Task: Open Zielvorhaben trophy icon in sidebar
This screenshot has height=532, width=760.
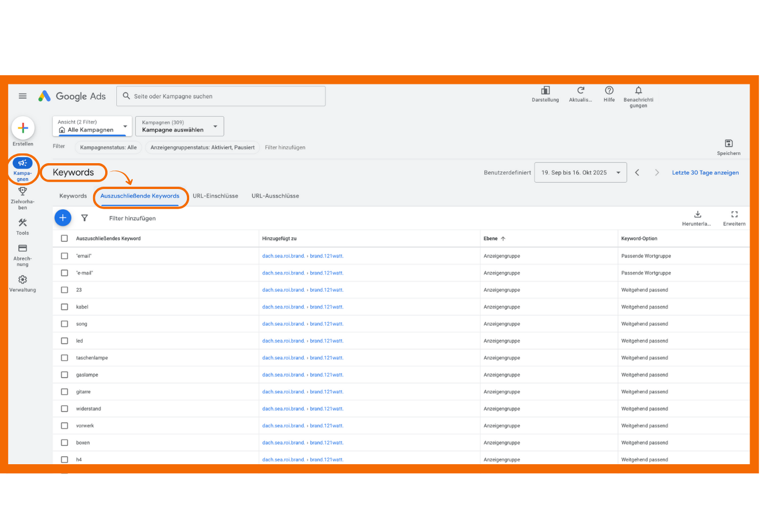Action: tap(22, 192)
